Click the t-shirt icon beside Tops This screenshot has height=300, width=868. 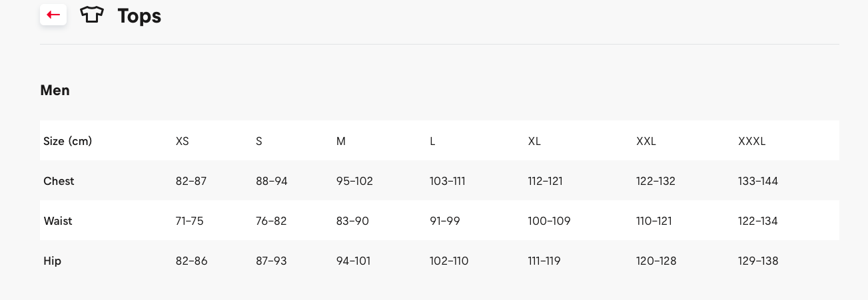click(92, 15)
